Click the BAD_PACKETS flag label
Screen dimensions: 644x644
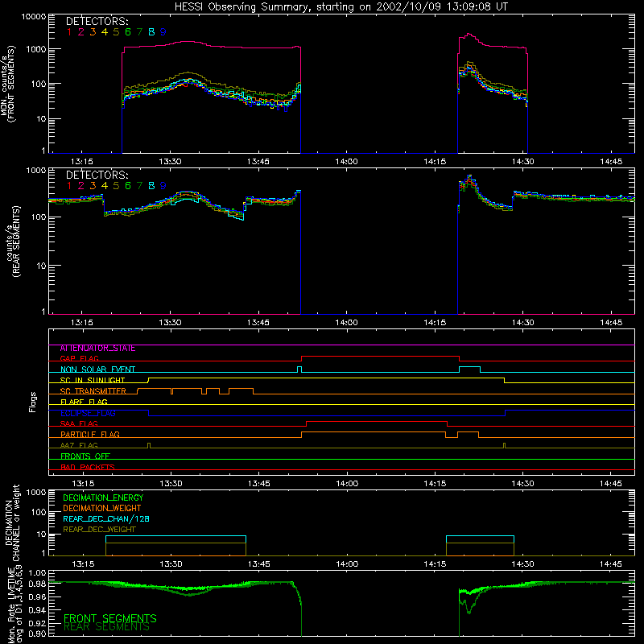click(88, 468)
